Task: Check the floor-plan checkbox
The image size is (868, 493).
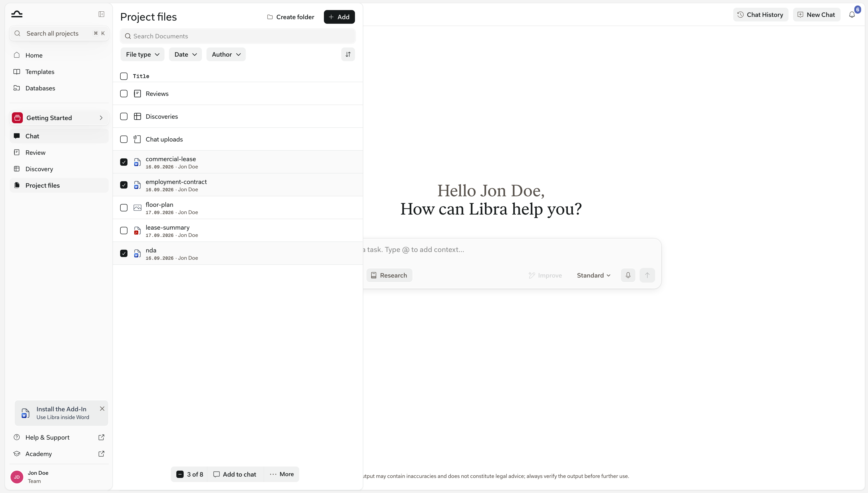Action: tap(124, 207)
